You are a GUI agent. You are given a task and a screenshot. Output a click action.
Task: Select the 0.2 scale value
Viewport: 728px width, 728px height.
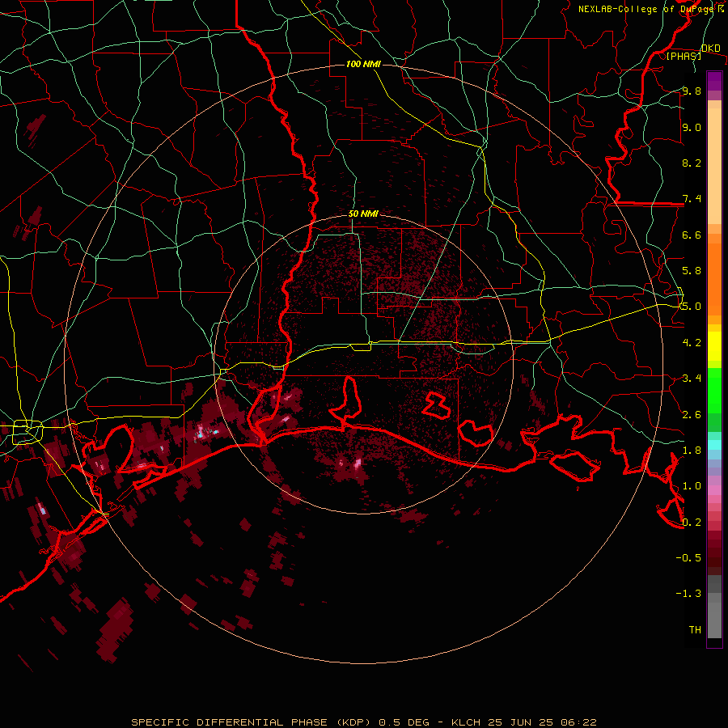[692, 522]
